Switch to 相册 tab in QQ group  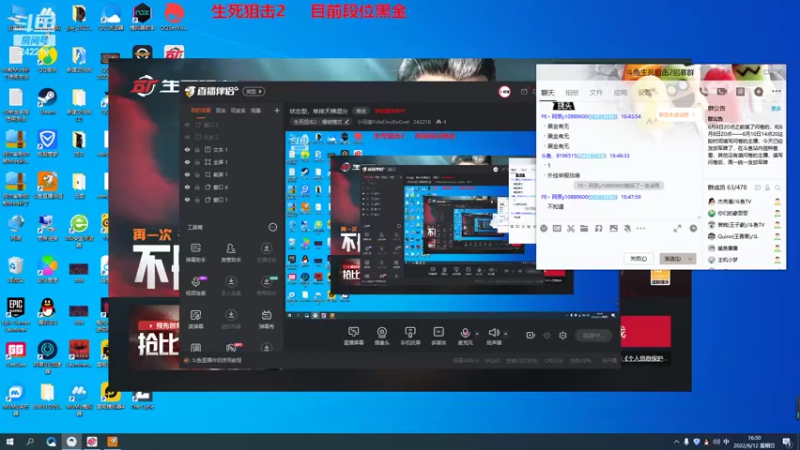pyautogui.click(x=572, y=93)
